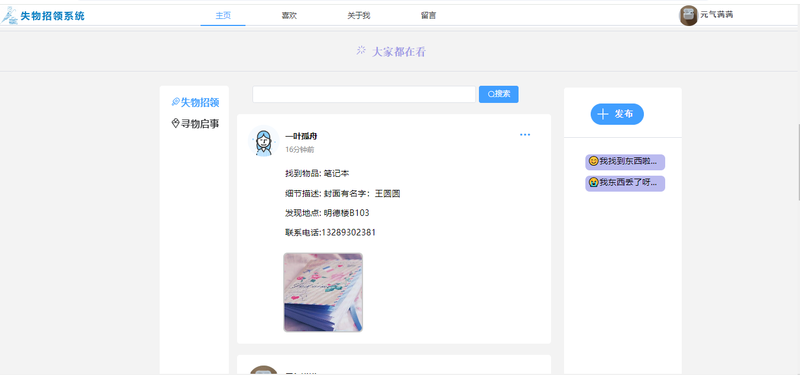This screenshot has height=375, width=800.
Task: Click the text 找到物品: 笔记本
Action: (317, 173)
